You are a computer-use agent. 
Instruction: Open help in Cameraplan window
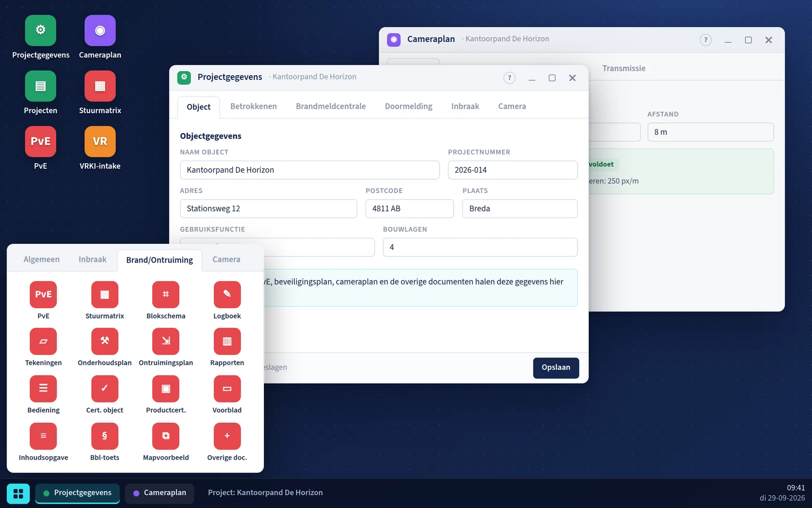705,40
